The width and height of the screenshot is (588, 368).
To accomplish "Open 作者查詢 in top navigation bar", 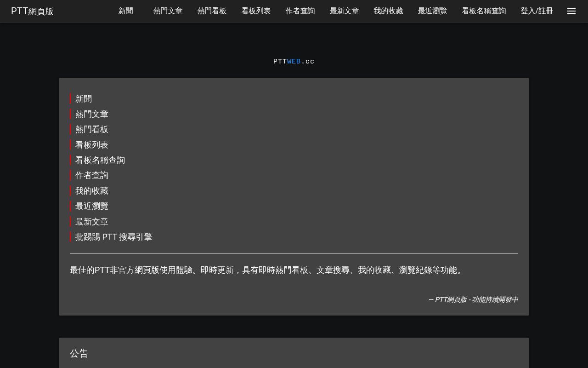I will 300,11.
